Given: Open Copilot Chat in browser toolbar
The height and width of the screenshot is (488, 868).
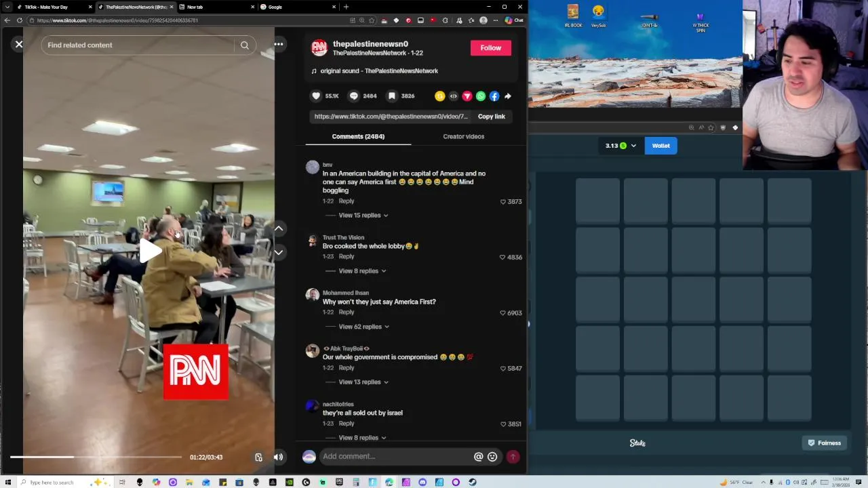Looking at the screenshot, I should coord(514,20).
